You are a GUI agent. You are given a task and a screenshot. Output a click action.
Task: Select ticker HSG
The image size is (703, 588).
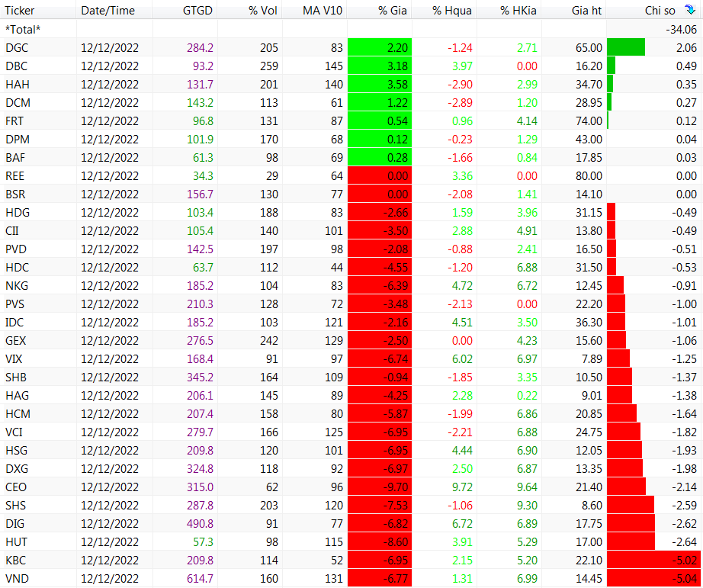(16, 451)
